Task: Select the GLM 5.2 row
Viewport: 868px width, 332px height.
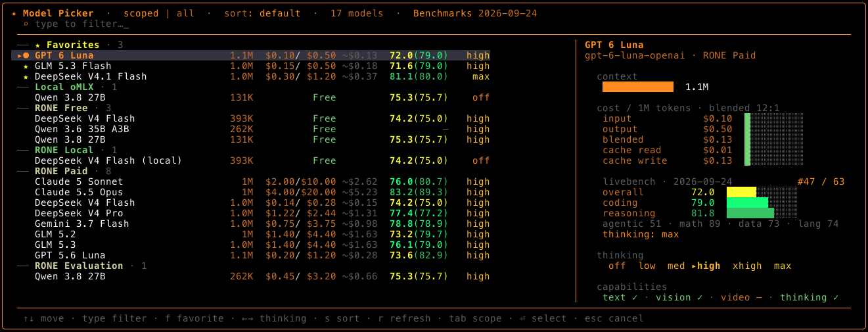Action: tap(251, 234)
